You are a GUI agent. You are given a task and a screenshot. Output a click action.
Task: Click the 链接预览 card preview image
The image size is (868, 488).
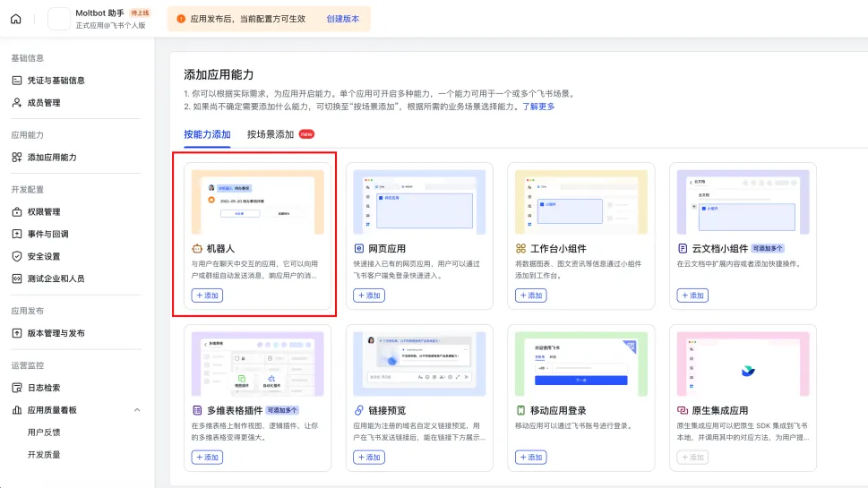click(419, 364)
